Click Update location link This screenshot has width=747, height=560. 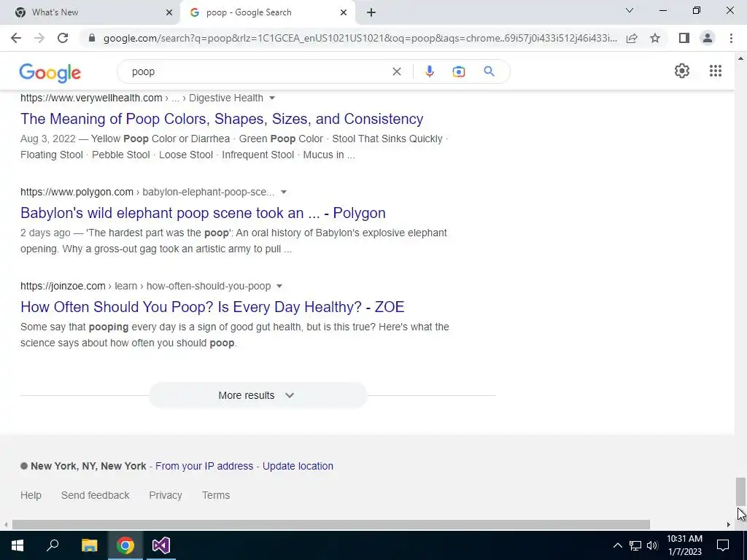tap(298, 466)
